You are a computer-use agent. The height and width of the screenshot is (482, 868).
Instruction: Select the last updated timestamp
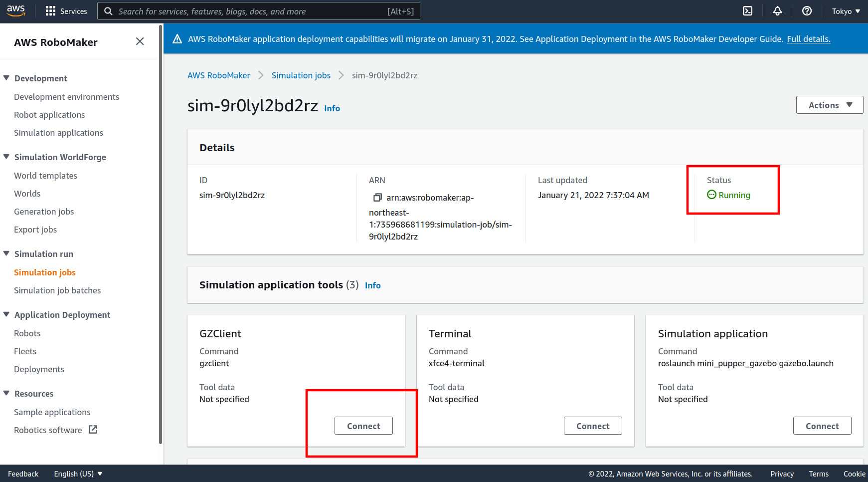593,195
